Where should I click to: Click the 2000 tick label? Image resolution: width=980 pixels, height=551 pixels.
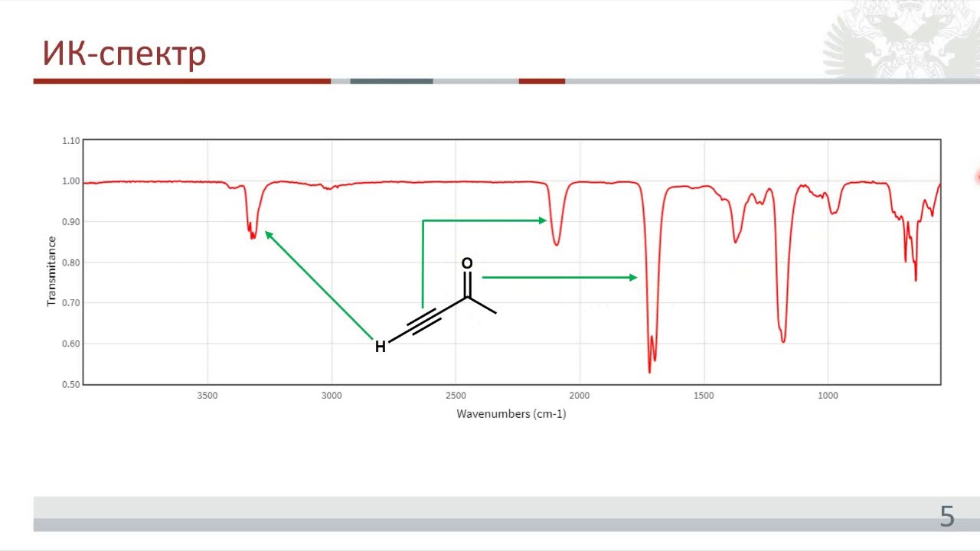pyautogui.click(x=580, y=396)
